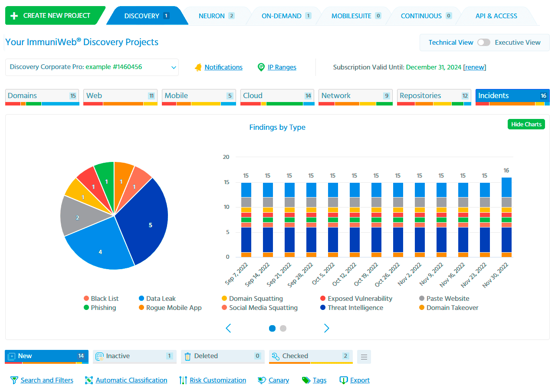Open the MobileSuite tab

point(356,16)
